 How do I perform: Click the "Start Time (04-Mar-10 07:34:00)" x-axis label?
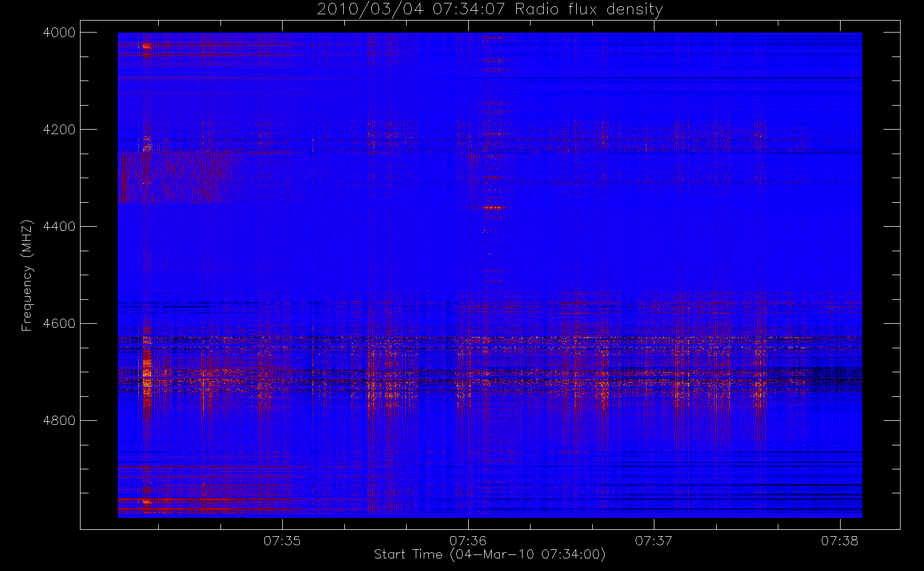489,554
